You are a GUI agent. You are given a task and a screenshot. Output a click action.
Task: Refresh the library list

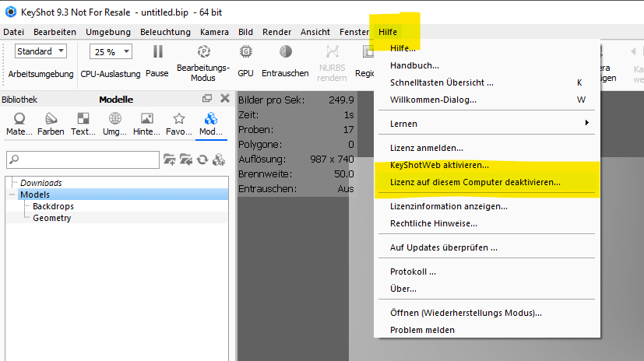click(x=202, y=159)
